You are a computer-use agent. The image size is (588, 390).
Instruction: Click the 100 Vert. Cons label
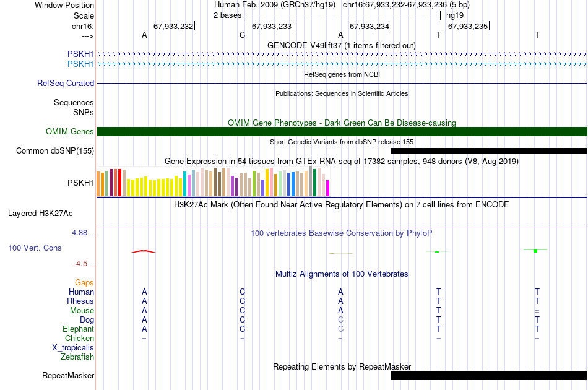click(35, 248)
